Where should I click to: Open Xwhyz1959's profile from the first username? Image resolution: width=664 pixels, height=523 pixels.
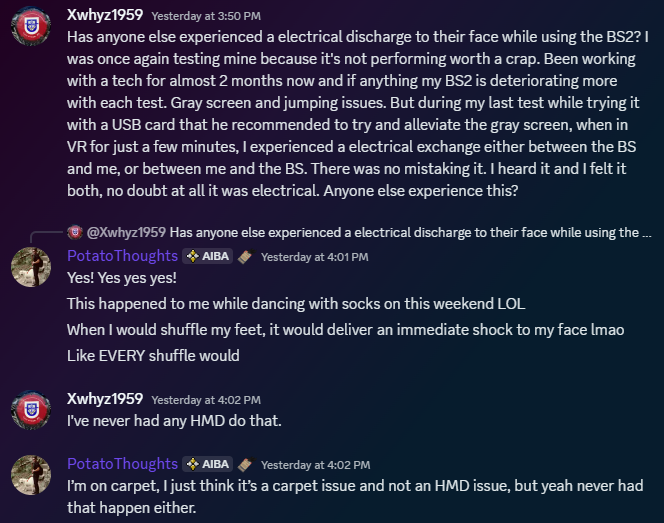pyautogui.click(x=105, y=15)
